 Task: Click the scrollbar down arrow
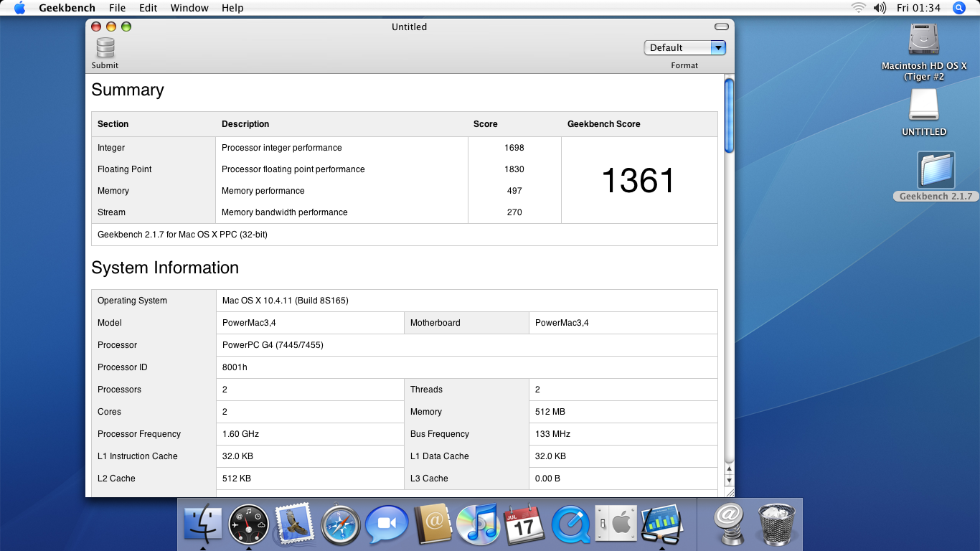pyautogui.click(x=729, y=479)
